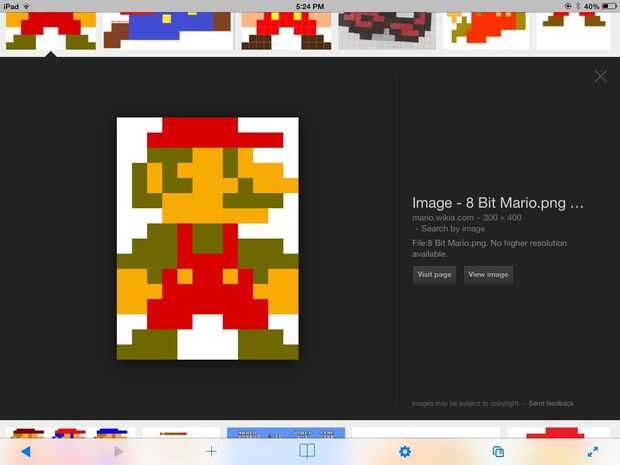Viewport: 620px width, 465px height.
Task: Select the first top-row Mario thumbnail
Action: pyautogui.click(x=51, y=30)
